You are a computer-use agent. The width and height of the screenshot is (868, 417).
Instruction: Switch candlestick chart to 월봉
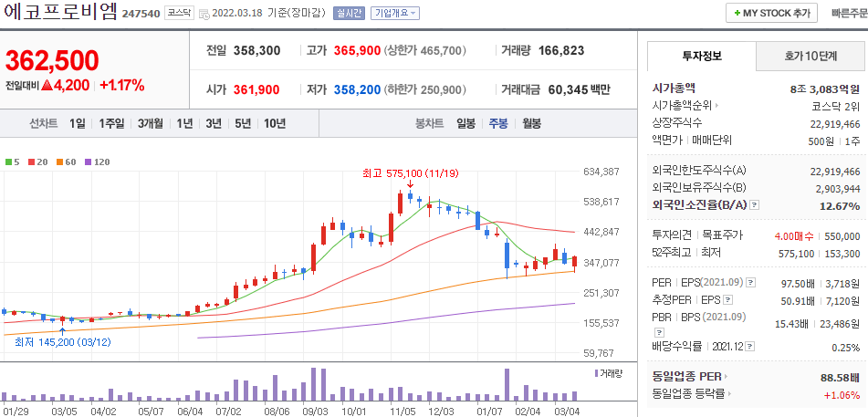point(531,123)
